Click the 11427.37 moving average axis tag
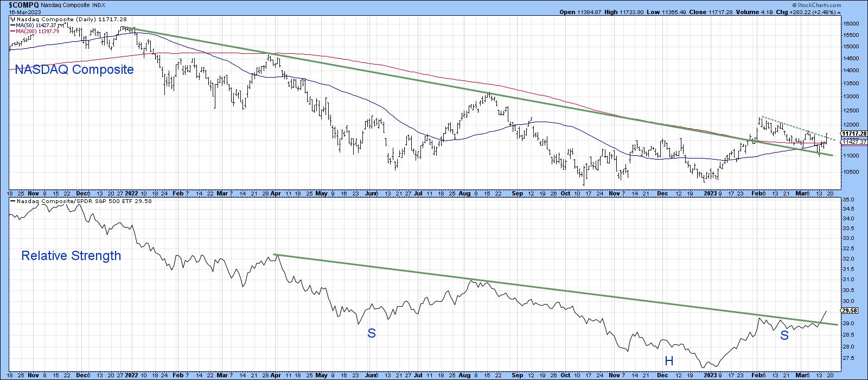Image resolution: width=868 pixels, height=380 pixels. [853, 142]
